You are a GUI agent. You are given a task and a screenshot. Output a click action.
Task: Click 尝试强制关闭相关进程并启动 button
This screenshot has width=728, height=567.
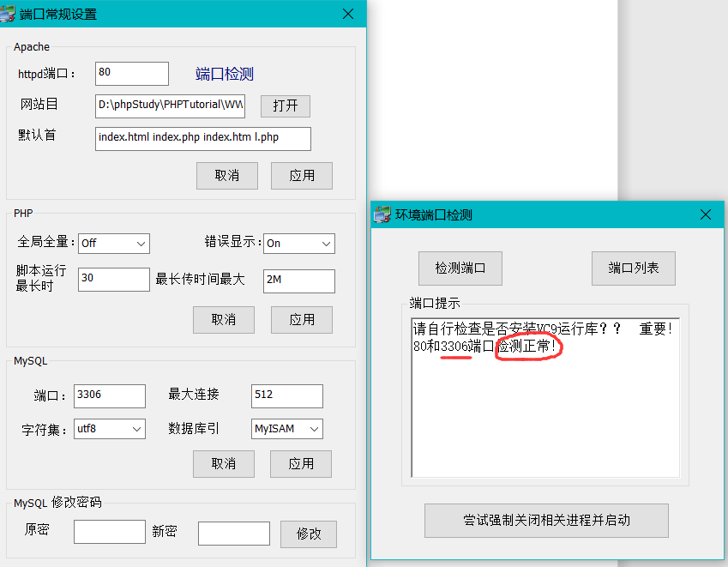546,521
